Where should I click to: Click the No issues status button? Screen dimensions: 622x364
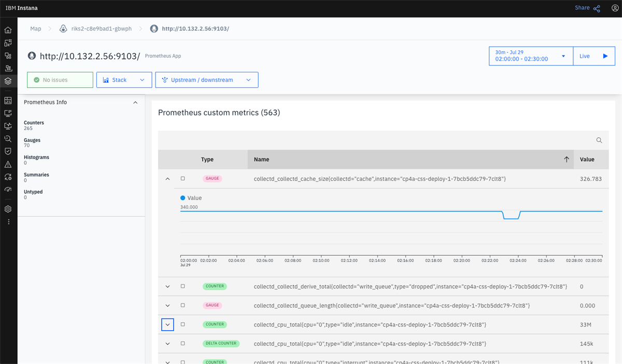click(x=60, y=80)
